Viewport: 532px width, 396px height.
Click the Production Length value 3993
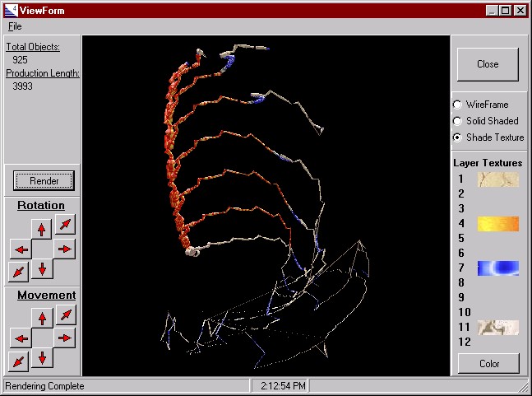(22, 86)
